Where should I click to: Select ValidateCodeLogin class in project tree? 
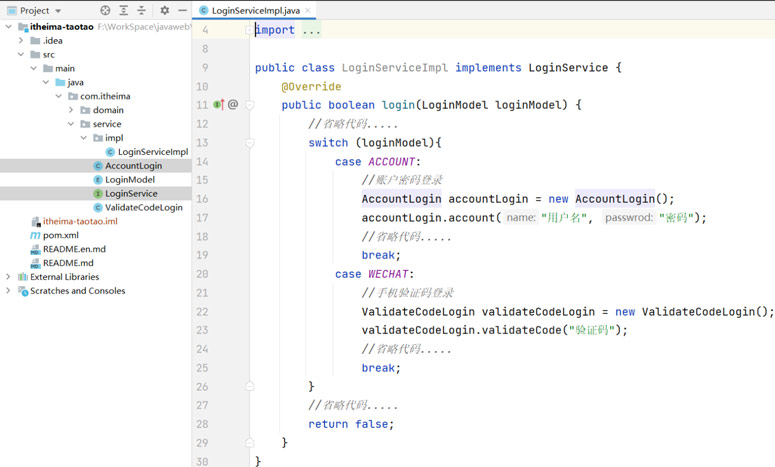coord(144,208)
